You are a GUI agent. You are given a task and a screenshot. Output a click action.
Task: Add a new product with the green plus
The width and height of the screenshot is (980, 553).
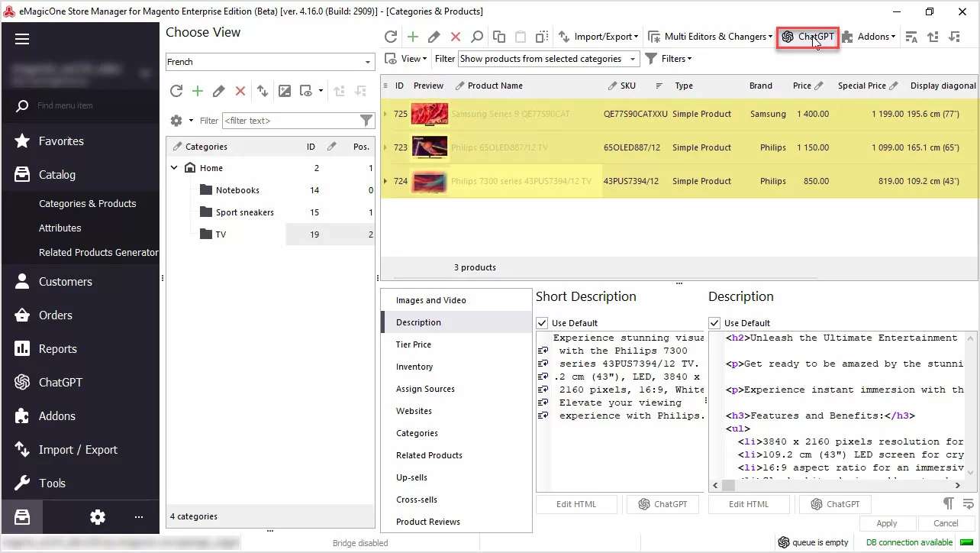pyautogui.click(x=413, y=37)
